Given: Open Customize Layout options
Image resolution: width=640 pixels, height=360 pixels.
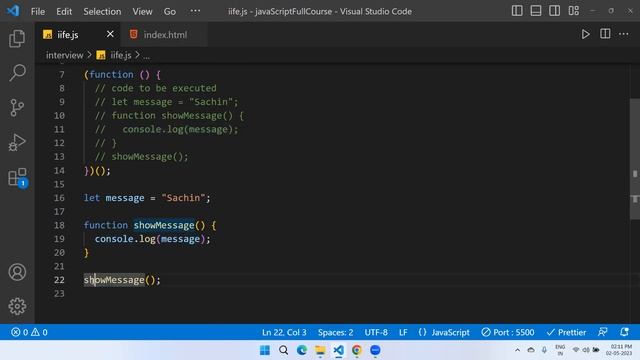Looking at the screenshot, I should click(x=573, y=11).
